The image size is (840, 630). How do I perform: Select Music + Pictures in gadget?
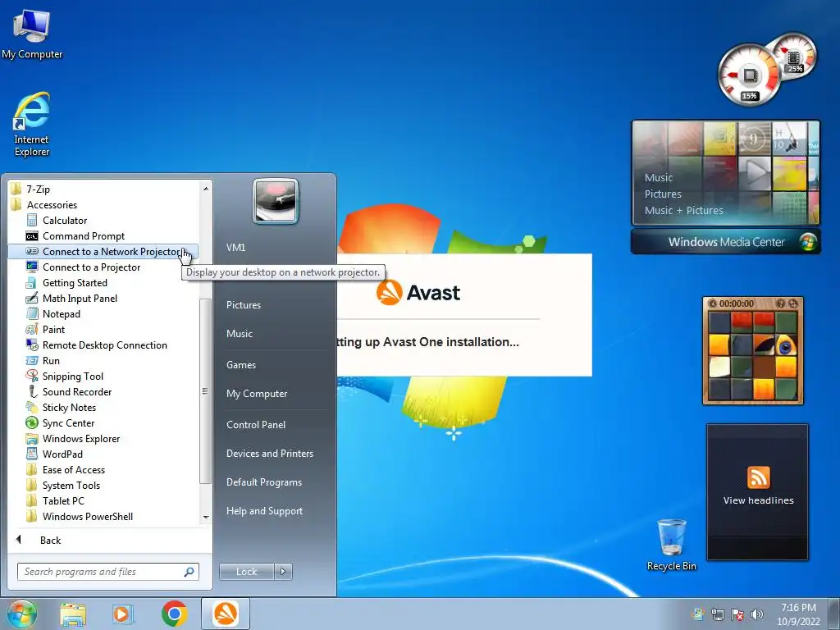click(x=683, y=211)
